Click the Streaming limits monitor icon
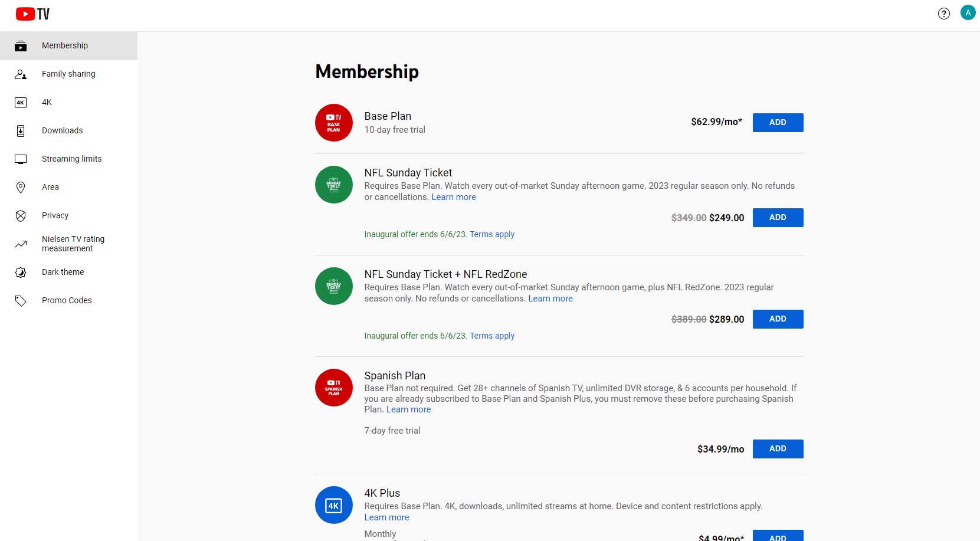980x541 pixels. [21, 159]
